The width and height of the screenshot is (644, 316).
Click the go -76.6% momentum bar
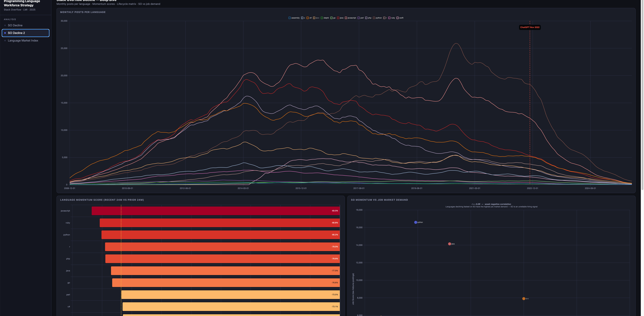click(x=226, y=283)
